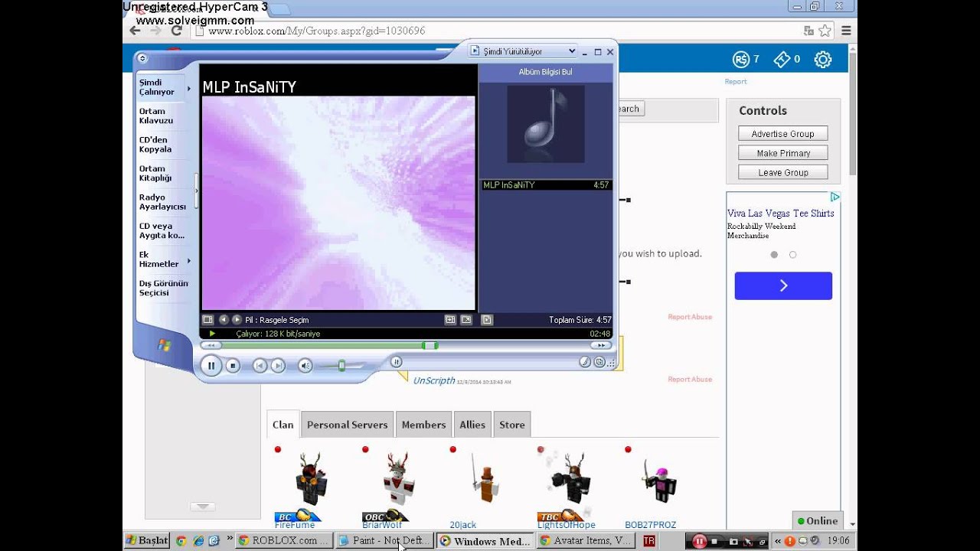The height and width of the screenshot is (551, 980).
Task: Skip to next track button
Action: (278, 366)
